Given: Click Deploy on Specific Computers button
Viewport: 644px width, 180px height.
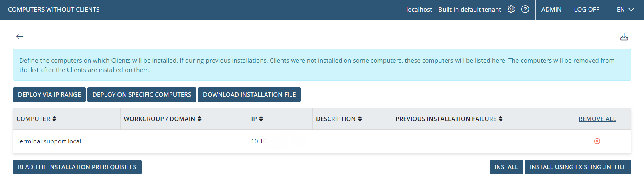Looking at the screenshot, I should (x=142, y=95).
